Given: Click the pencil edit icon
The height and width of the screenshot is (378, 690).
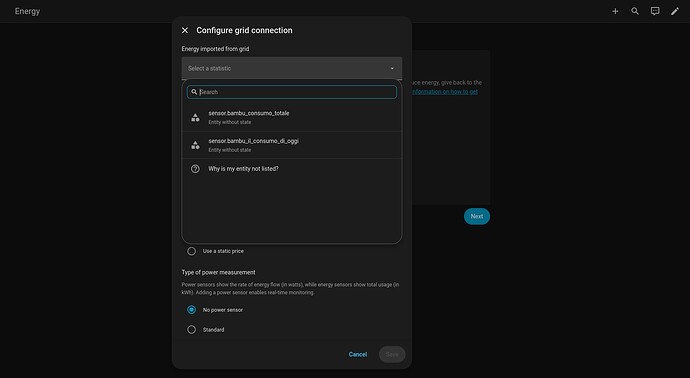Looking at the screenshot, I should 675,11.
